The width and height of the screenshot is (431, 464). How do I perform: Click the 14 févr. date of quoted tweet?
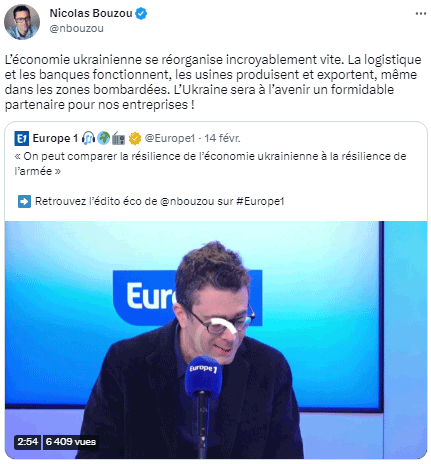pyautogui.click(x=222, y=138)
